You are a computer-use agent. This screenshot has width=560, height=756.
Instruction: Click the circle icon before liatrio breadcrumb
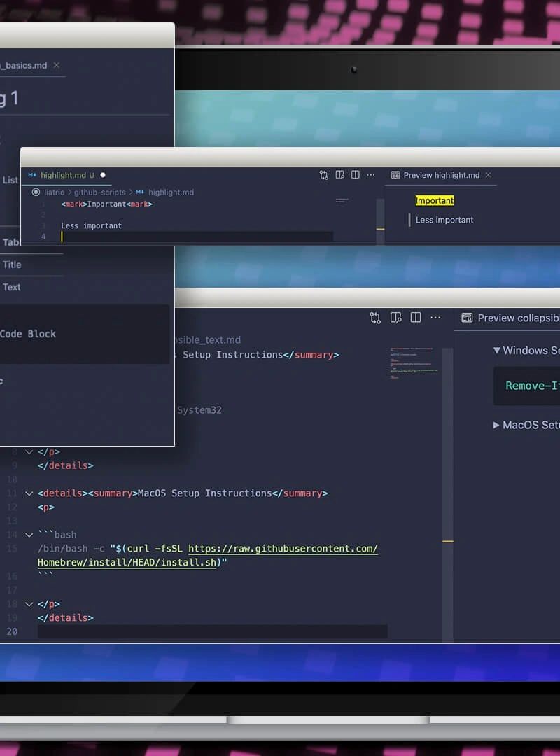coord(36,192)
